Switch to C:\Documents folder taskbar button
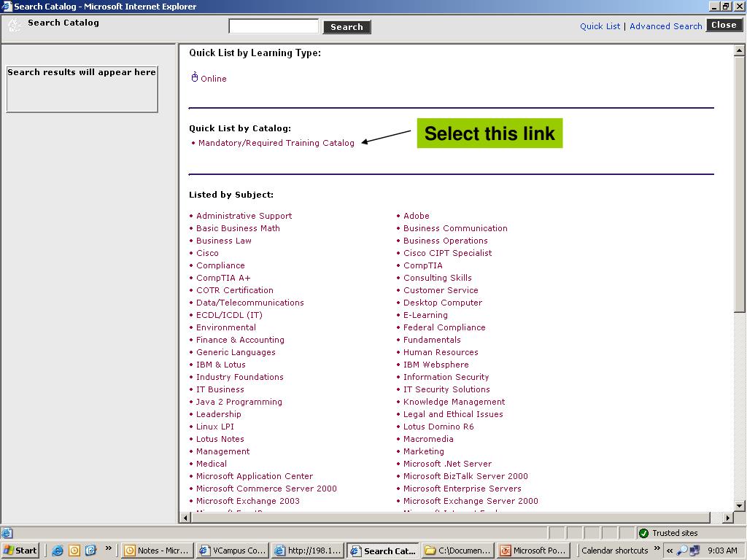This screenshot has height=560, width=747. 458,551
